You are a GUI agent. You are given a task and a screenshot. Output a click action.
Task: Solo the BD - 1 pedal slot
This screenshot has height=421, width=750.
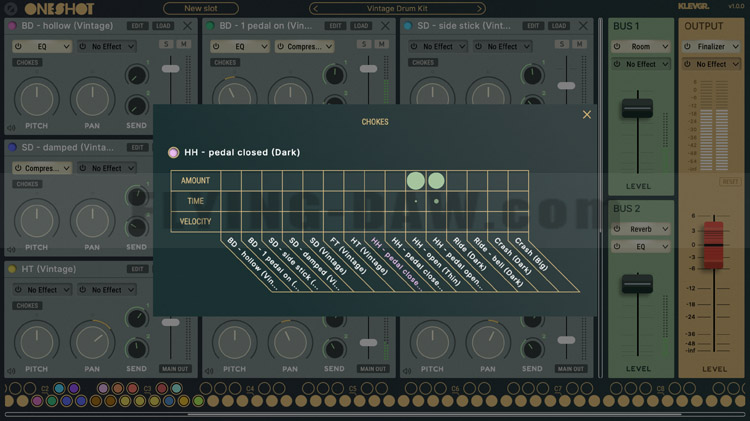point(364,45)
